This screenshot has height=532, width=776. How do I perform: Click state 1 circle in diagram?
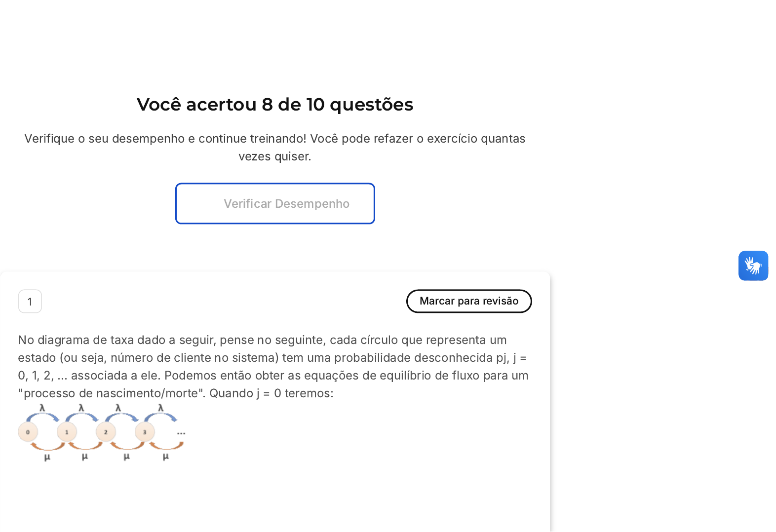coord(67,432)
